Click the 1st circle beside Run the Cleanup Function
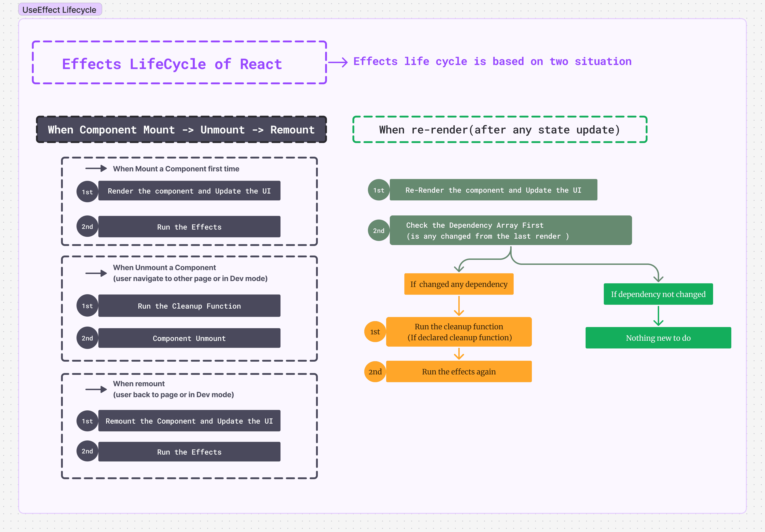 tap(87, 305)
